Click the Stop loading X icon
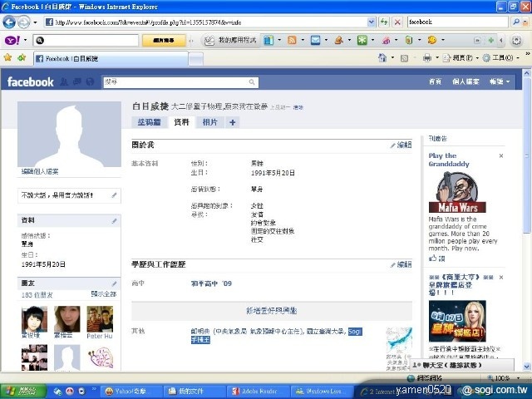Viewport: 532px width, 399px height. coord(397,22)
